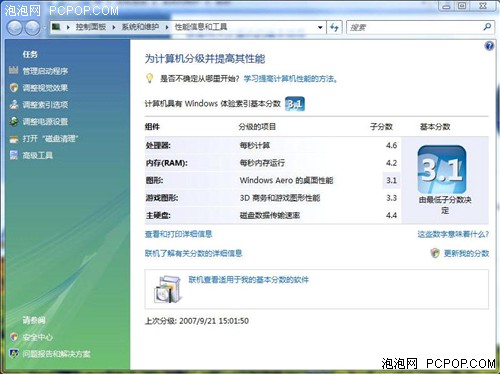Open the recent pages dropdown beside the Forward button
Screen dimensions: 500x374
[45, 28]
